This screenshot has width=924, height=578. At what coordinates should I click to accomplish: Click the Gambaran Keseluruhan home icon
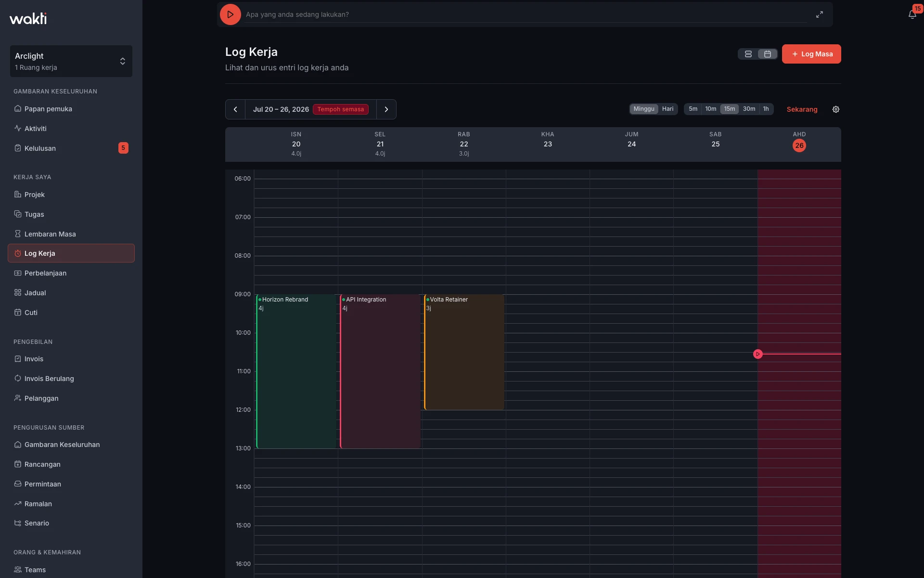18,445
